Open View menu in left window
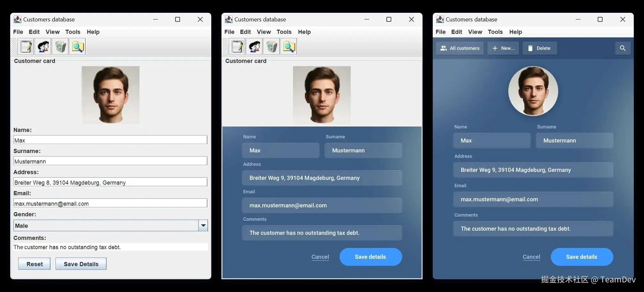This screenshot has width=644, height=292. tap(53, 32)
